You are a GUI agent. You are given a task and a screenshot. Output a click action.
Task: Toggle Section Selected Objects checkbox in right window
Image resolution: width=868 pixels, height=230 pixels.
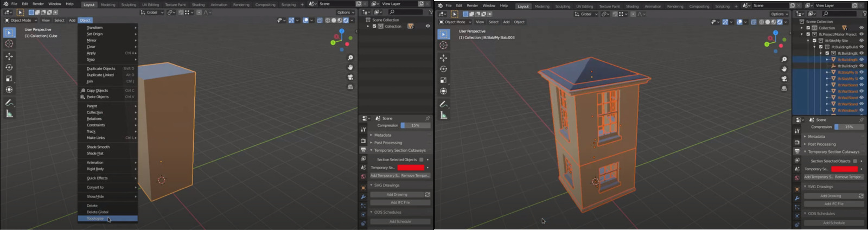(855, 161)
